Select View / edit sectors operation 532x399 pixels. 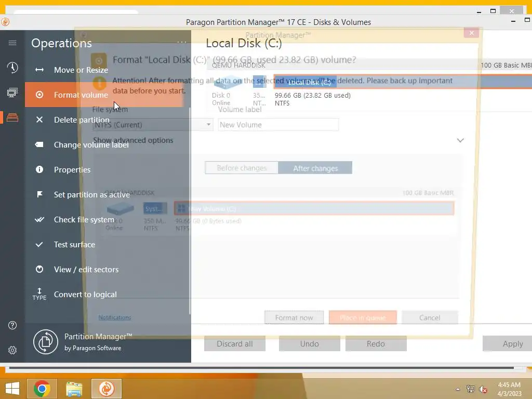pyautogui.click(x=104, y=270)
